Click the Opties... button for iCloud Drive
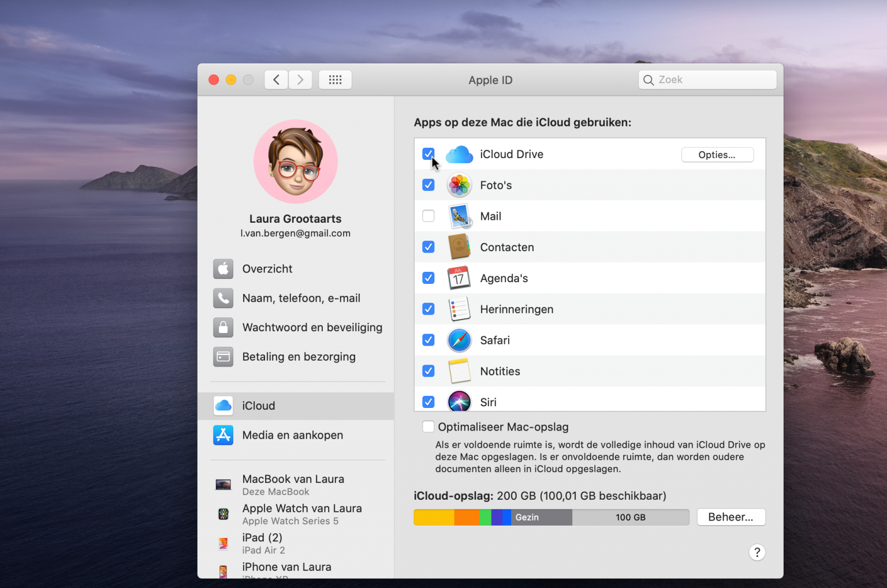The width and height of the screenshot is (887, 588). click(x=717, y=155)
